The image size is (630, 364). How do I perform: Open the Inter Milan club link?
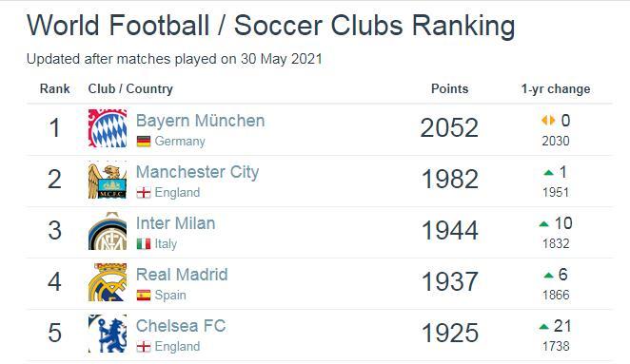tap(175, 223)
